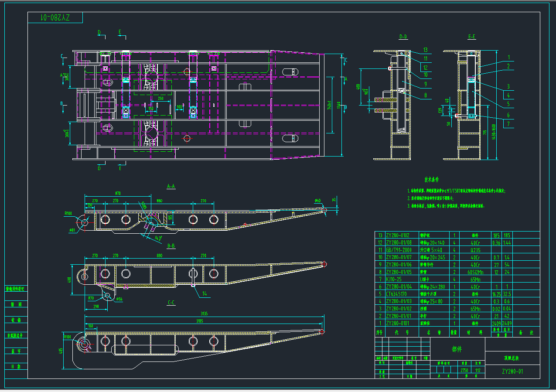This screenshot has height=392, width=556.
Task: Select the "ZY280-01/05" parts list code
Action: pyautogui.click(x=399, y=272)
